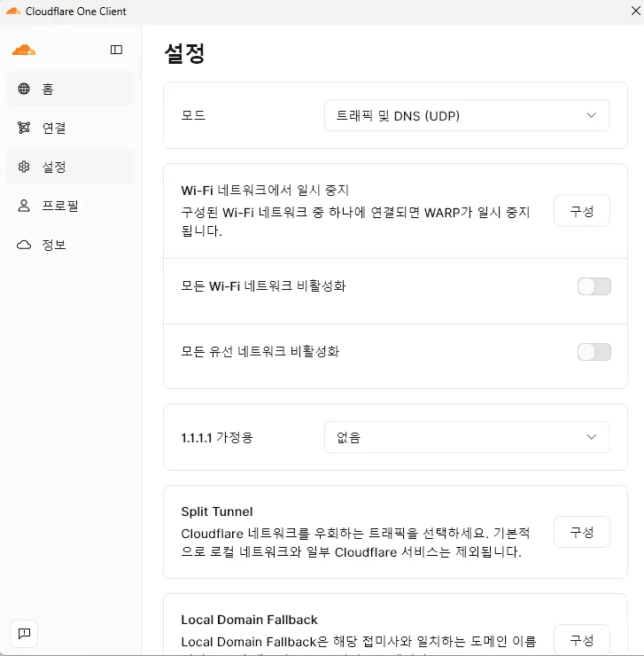Viewport: 644px width, 656px height.
Task: Click 구성 for Wi-Fi 네트워크에서 일시 중지
Action: click(582, 211)
